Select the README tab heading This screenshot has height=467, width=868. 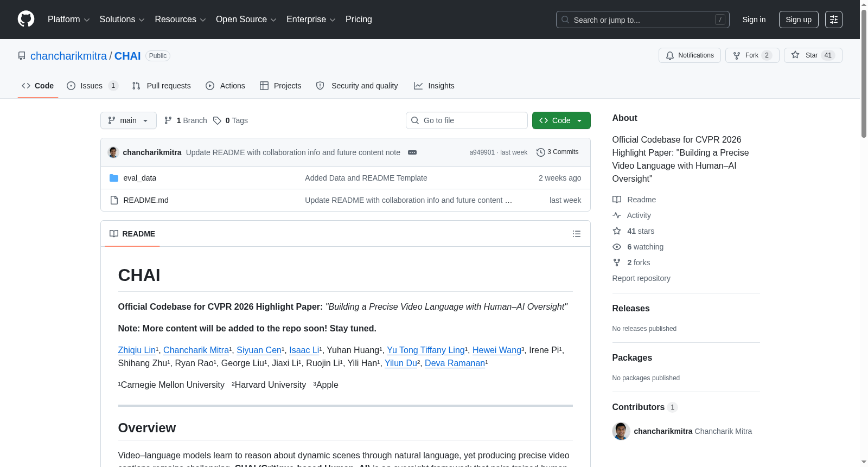coord(132,234)
